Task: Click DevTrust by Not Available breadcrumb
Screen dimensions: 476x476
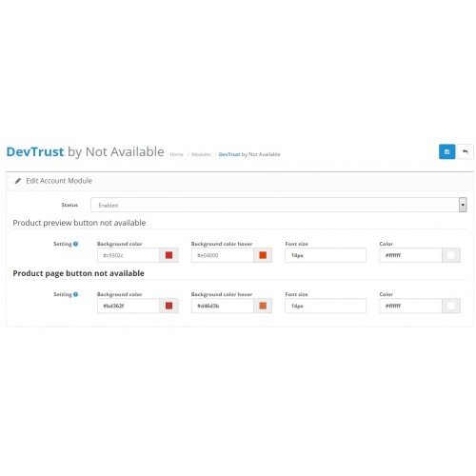Action: pyautogui.click(x=249, y=154)
